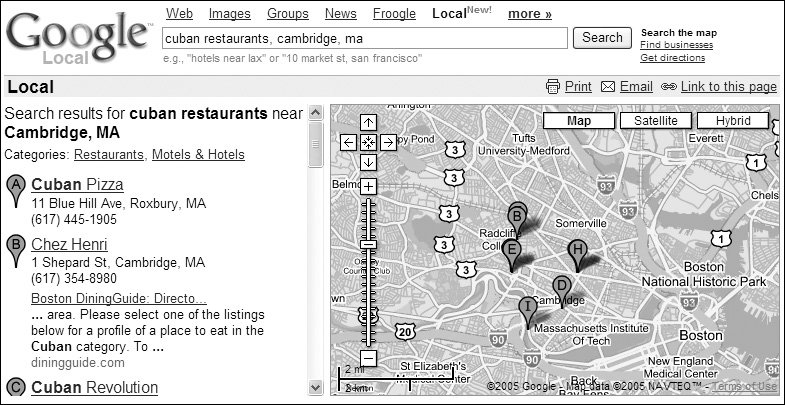Screen dimensions: 785x405
Task: Select map marker E
Action: [x=511, y=252]
